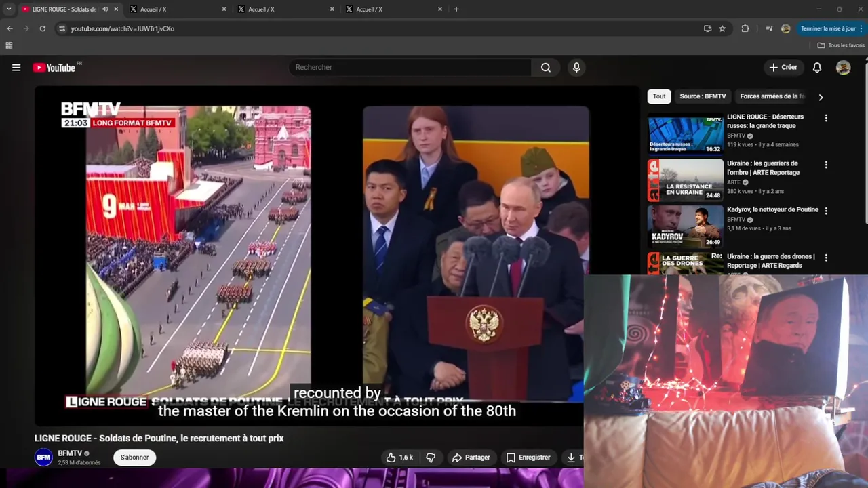The width and height of the screenshot is (868, 488).
Task: Open the Déserteurs russes video thumbnail
Action: 686,134
